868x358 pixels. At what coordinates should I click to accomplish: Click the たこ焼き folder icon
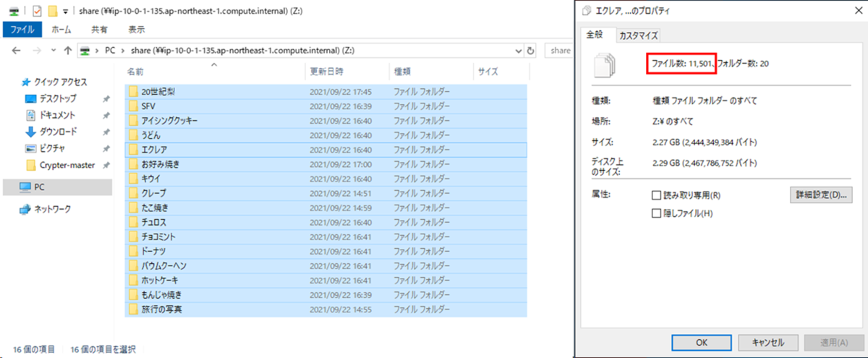coord(133,208)
